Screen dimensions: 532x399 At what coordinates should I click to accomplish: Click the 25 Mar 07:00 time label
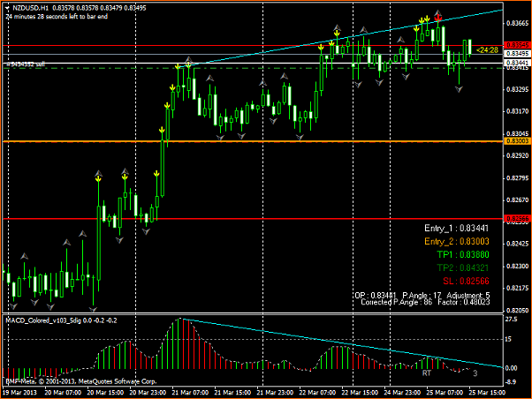tap(445, 393)
